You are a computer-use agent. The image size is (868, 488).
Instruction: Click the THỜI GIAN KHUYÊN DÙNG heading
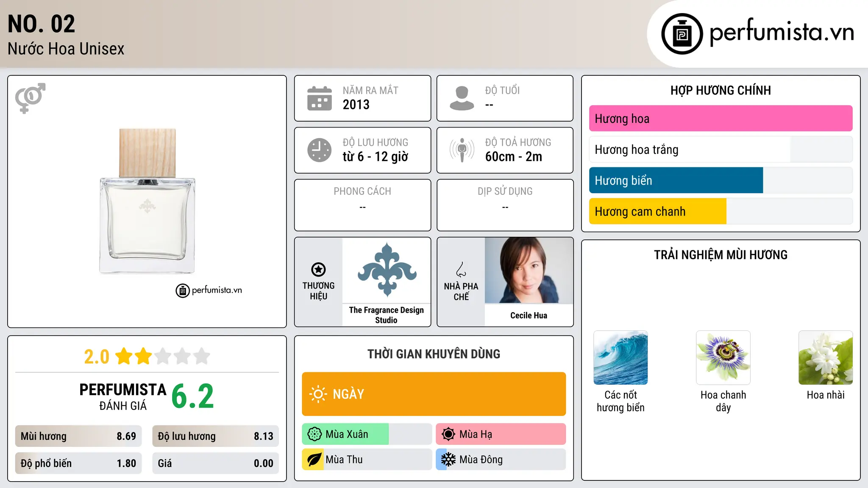coord(434,354)
